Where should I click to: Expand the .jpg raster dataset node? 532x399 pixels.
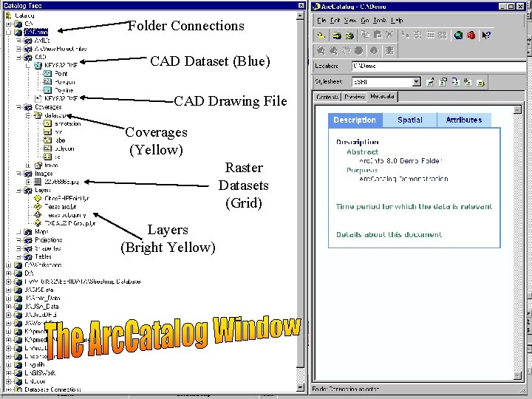[x=29, y=182]
